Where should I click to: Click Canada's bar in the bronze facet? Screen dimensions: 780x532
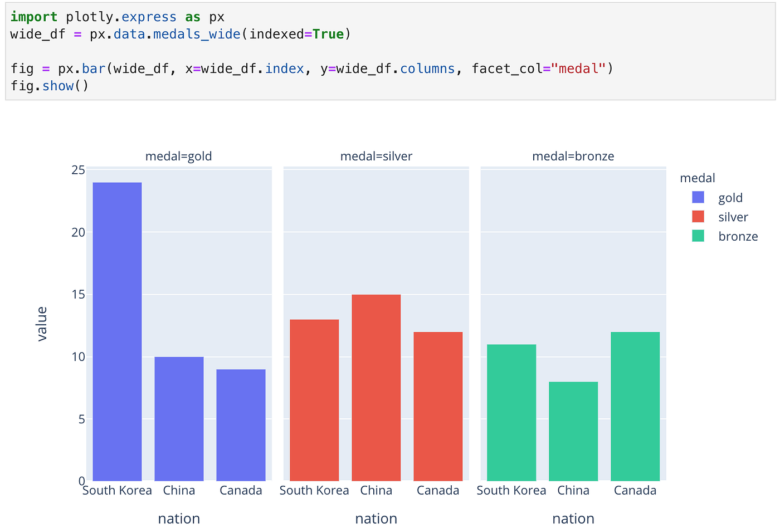(x=635, y=404)
